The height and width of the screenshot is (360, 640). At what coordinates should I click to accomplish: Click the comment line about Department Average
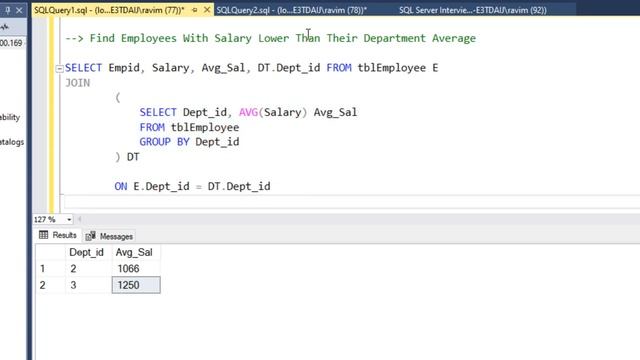tap(271, 38)
